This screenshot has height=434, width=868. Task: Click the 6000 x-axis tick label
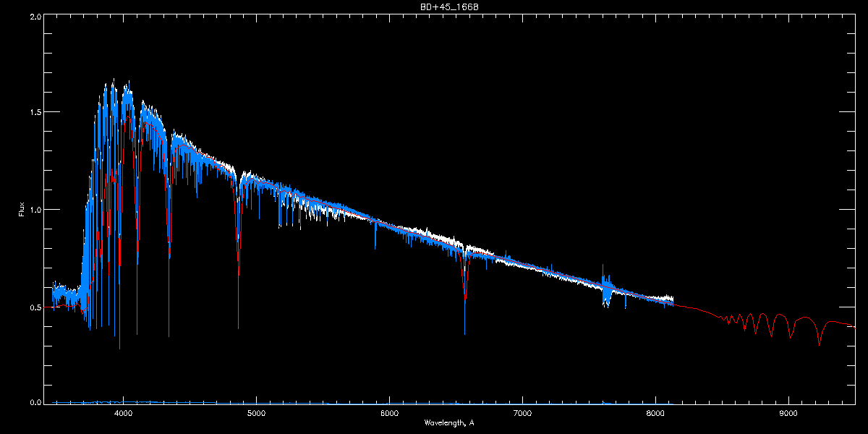(x=389, y=414)
